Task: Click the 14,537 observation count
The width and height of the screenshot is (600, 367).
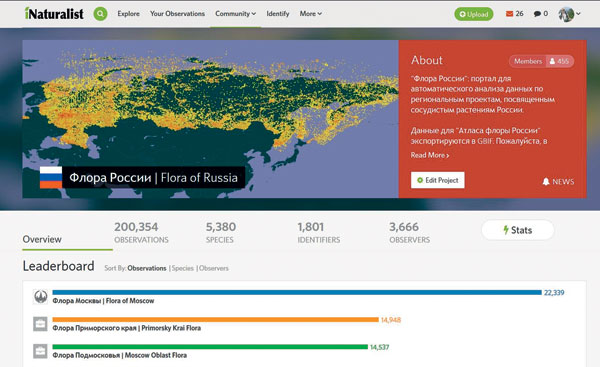Action: point(380,347)
